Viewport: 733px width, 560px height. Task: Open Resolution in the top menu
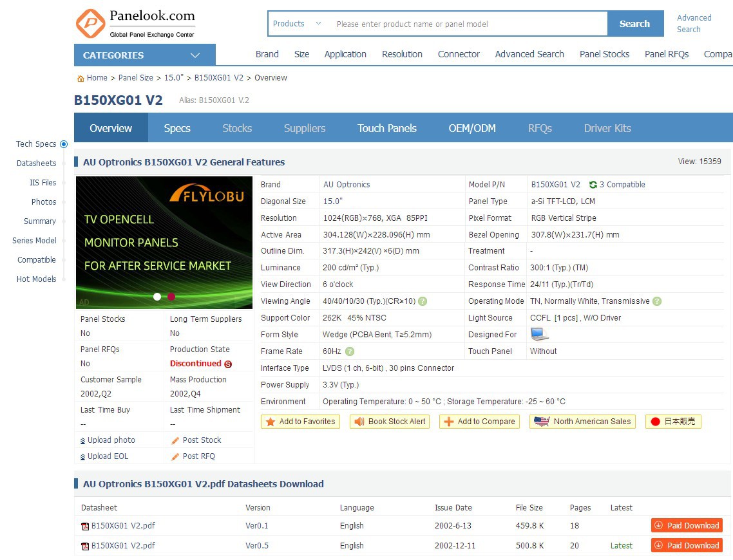(x=402, y=54)
